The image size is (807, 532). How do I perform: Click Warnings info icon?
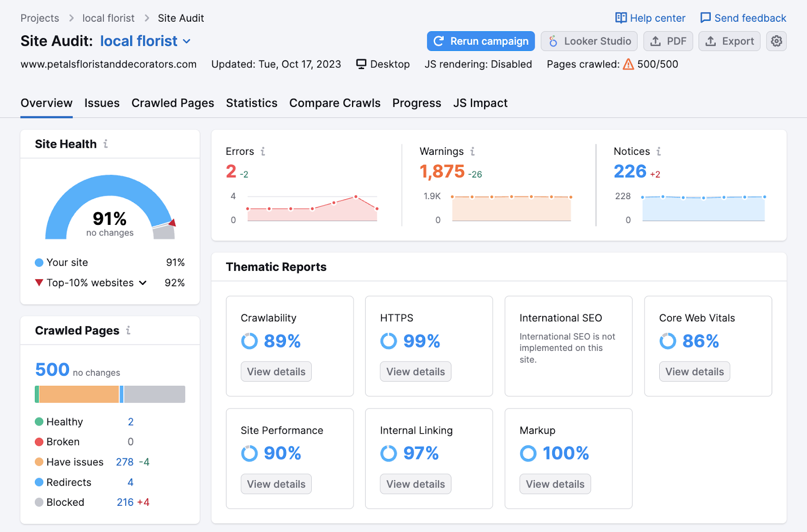(x=473, y=151)
